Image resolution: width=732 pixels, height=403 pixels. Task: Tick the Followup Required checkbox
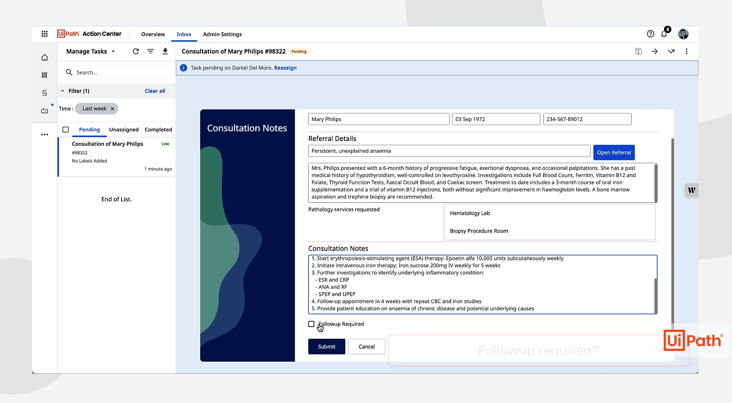tap(311, 324)
